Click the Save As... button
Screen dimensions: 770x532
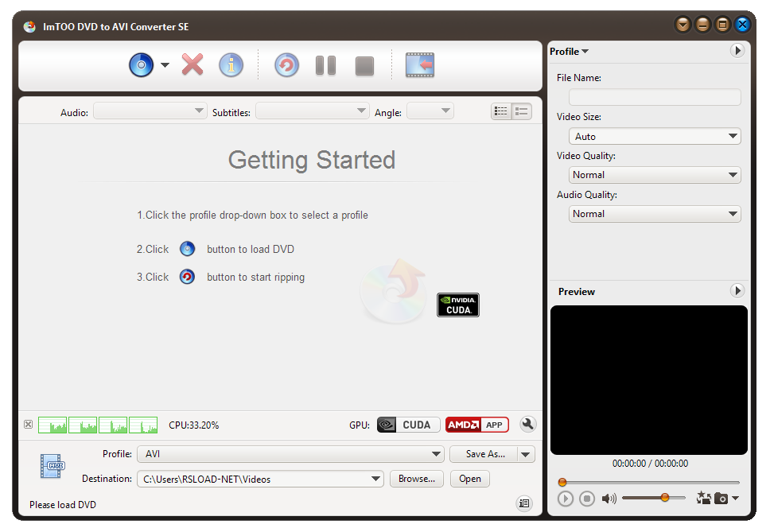point(484,454)
